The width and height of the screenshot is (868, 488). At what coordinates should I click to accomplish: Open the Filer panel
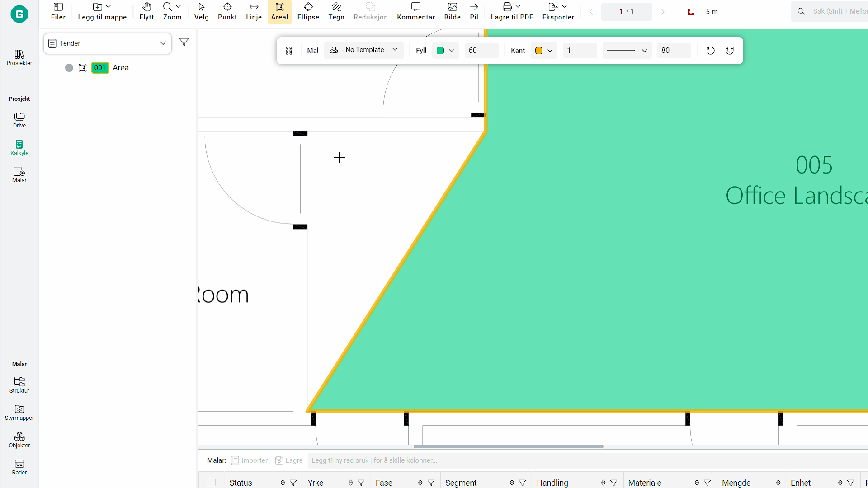point(58,12)
